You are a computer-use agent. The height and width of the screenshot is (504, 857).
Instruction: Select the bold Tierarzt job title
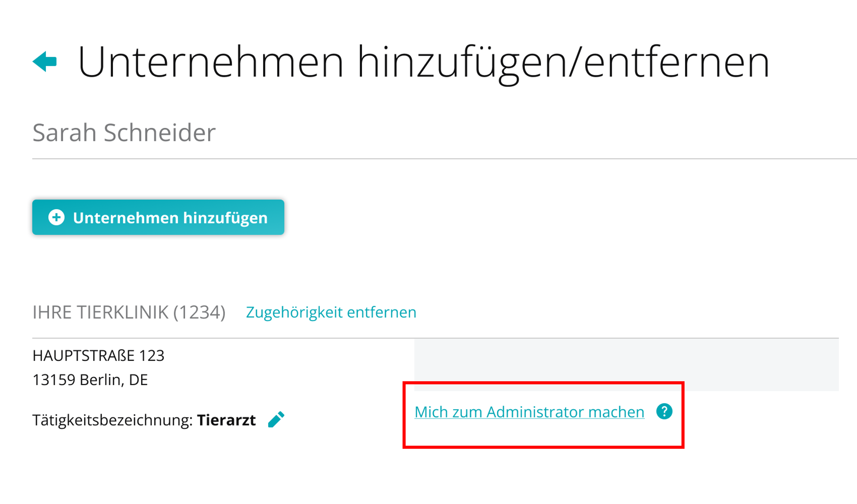click(226, 420)
